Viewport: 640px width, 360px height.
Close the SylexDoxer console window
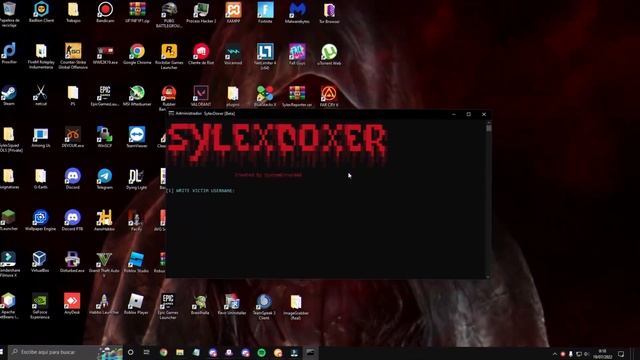pyautogui.click(x=484, y=114)
